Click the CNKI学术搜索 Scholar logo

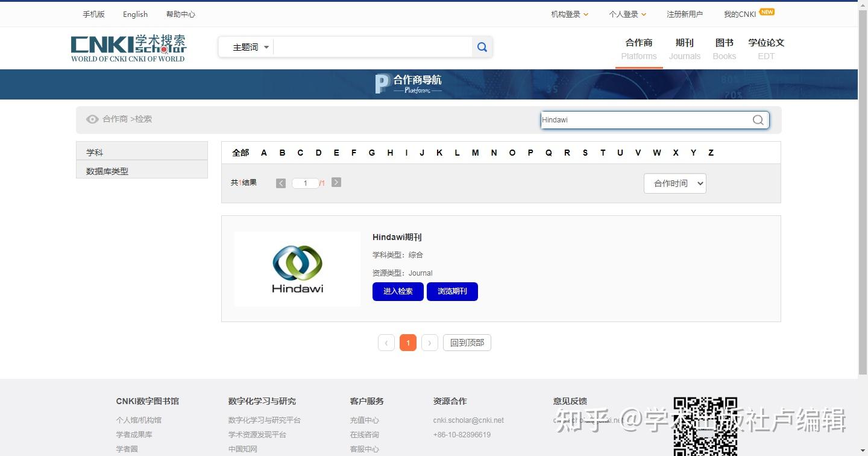(128, 48)
